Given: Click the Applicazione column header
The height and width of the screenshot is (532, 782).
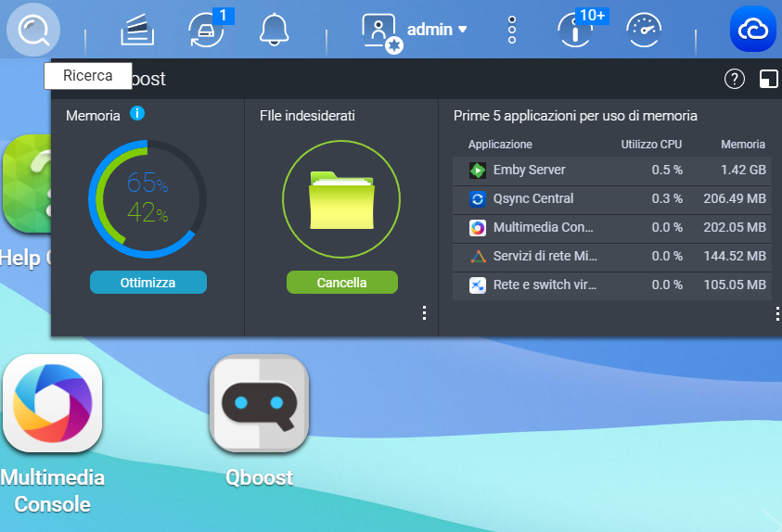Looking at the screenshot, I should pos(500,145).
